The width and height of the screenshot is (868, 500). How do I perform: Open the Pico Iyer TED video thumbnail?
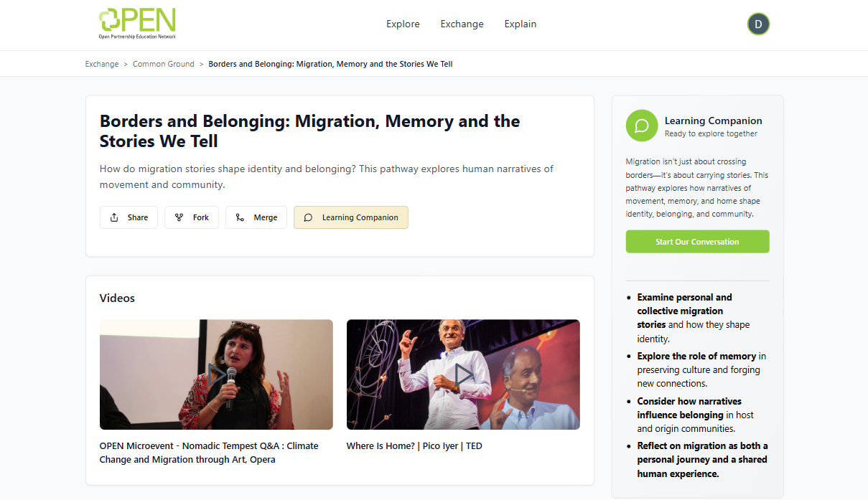click(463, 374)
